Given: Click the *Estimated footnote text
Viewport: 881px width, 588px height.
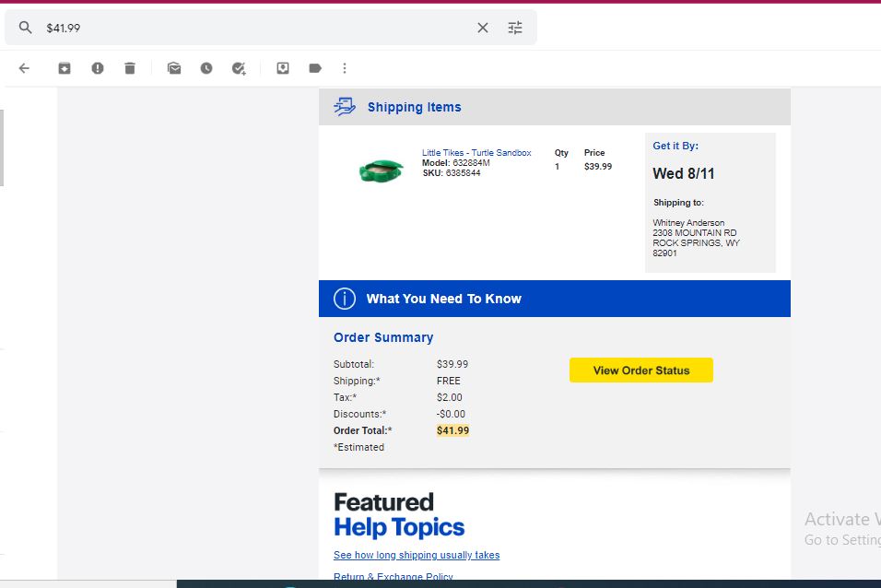Looking at the screenshot, I should coord(358,447).
